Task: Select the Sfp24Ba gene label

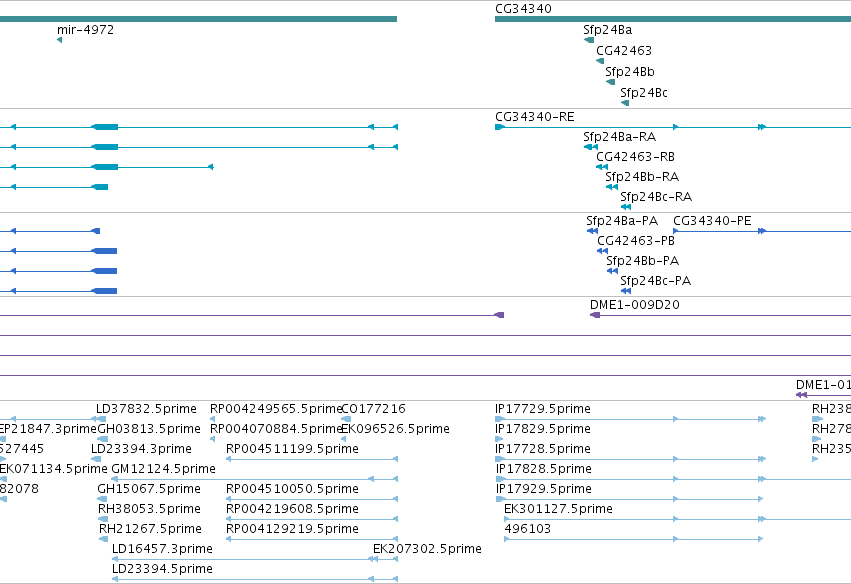Action: tap(607, 30)
